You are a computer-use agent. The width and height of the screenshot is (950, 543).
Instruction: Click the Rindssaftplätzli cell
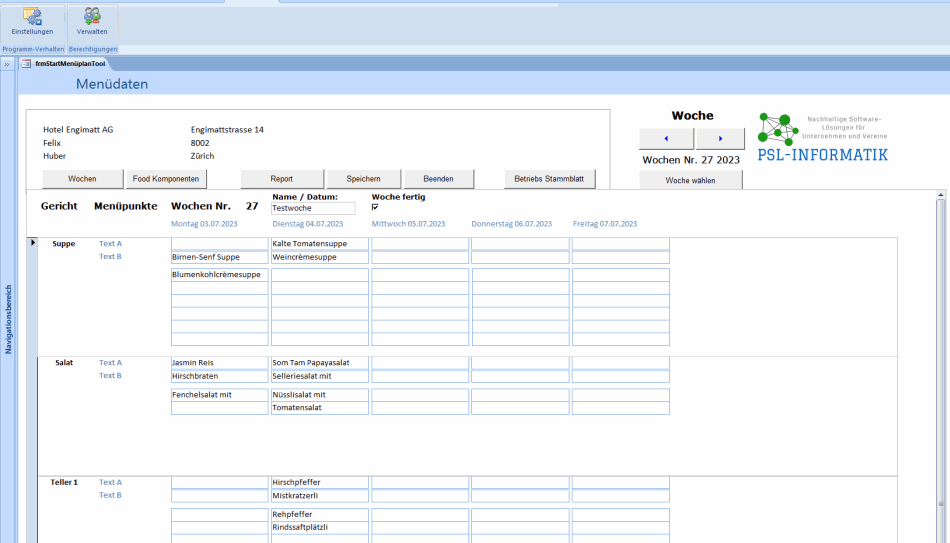click(319, 527)
